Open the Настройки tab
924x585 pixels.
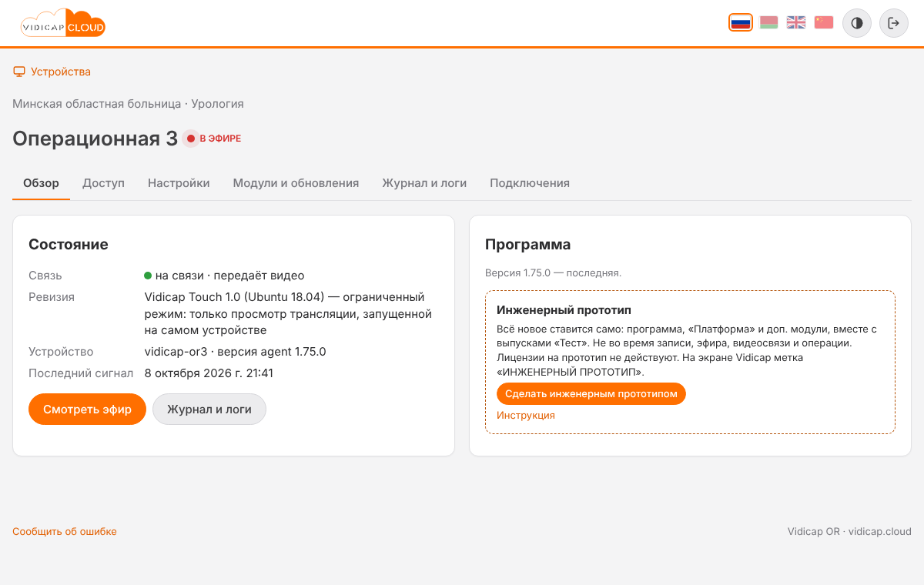(179, 183)
